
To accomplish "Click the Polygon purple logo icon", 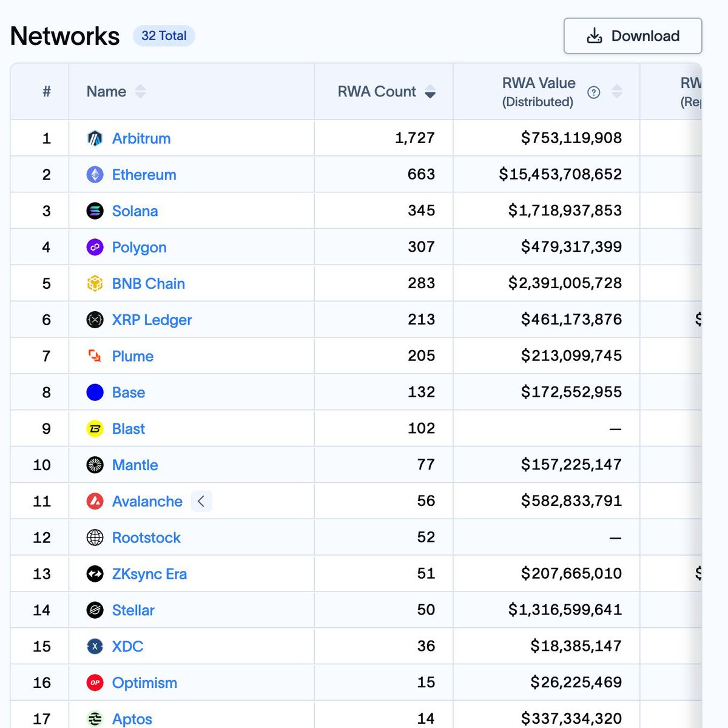I will tap(95, 247).
